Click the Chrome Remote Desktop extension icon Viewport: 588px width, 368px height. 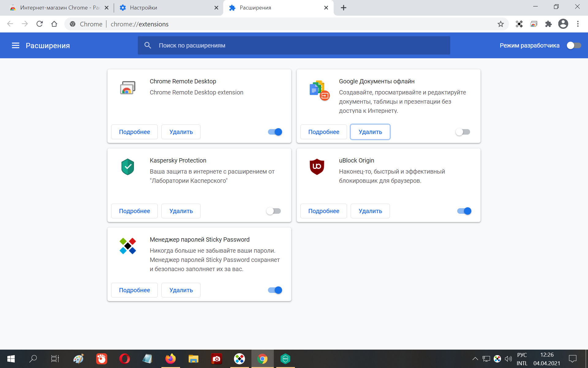(x=128, y=88)
